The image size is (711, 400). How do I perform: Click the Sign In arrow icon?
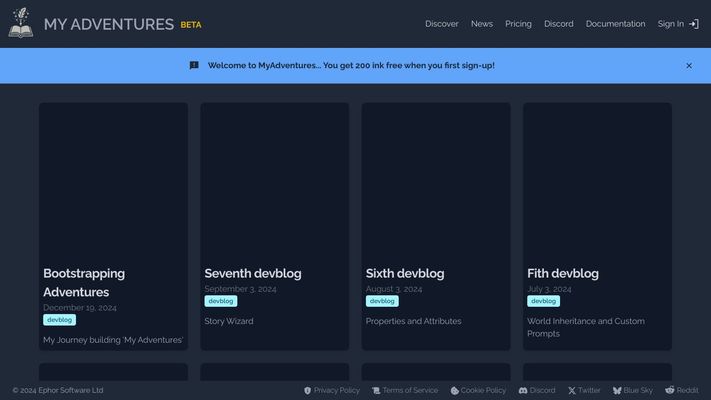coord(694,24)
